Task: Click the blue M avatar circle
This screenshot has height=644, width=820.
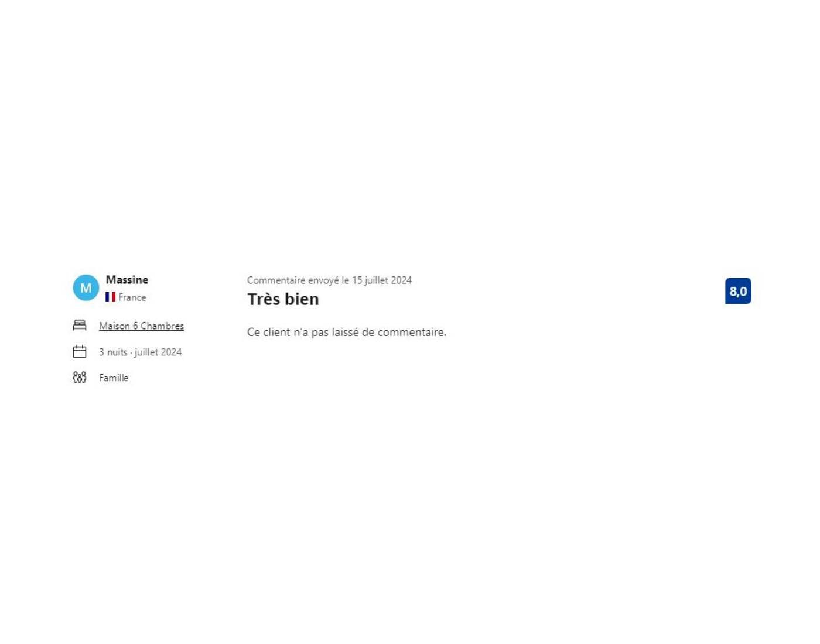Action: (86, 288)
